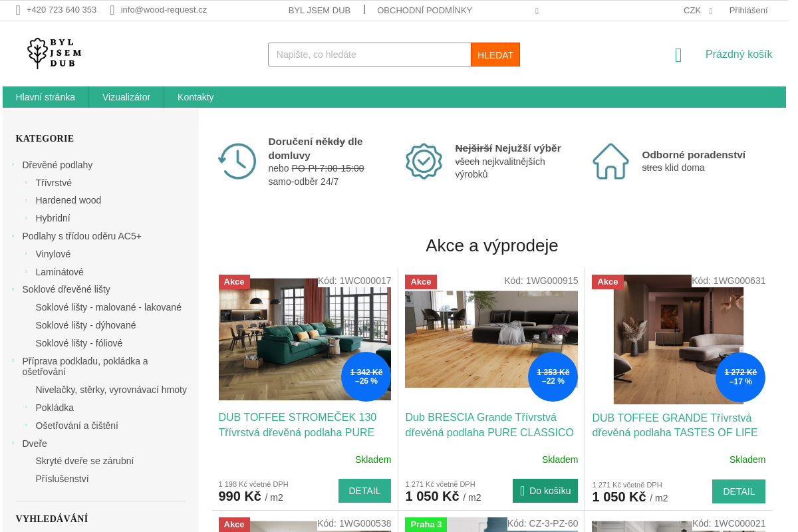Click the Napište, co hledáte search field
798x532 pixels.
[370, 55]
